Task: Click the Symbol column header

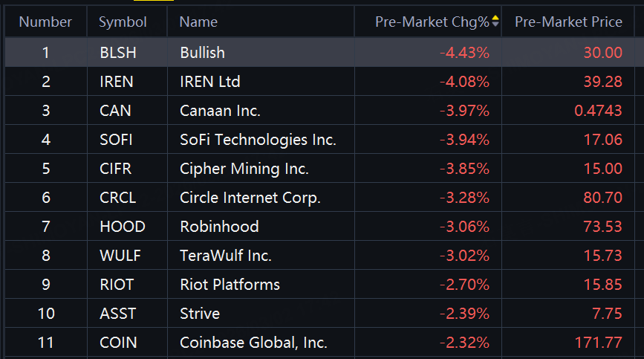Action: click(x=123, y=22)
